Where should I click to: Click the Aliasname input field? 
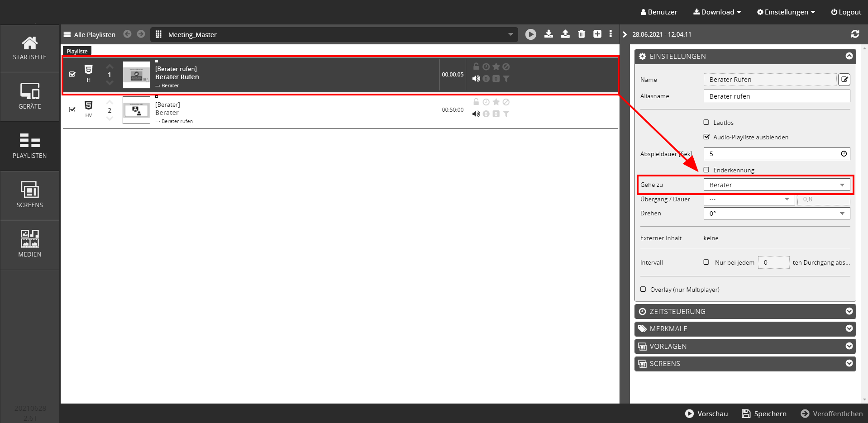(777, 96)
